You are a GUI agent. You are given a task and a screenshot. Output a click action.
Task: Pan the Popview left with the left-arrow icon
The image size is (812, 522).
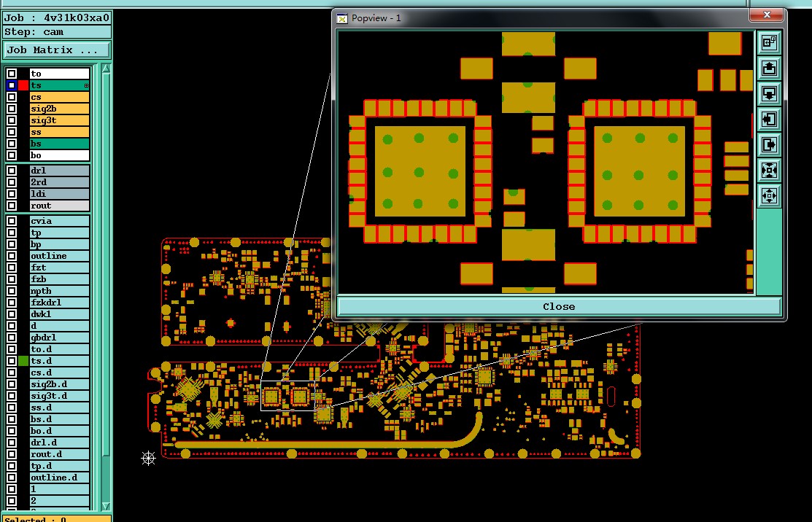coord(769,119)
